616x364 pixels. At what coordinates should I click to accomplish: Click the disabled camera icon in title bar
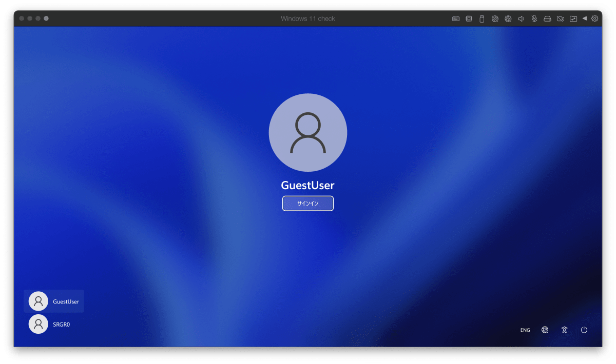[x=561, y=18]
